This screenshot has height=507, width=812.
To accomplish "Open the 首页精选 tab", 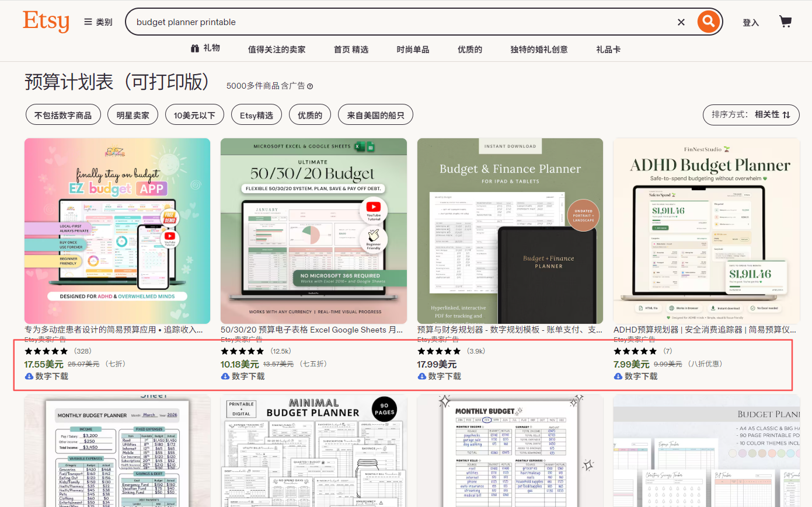I will click(x=351, y=50).
